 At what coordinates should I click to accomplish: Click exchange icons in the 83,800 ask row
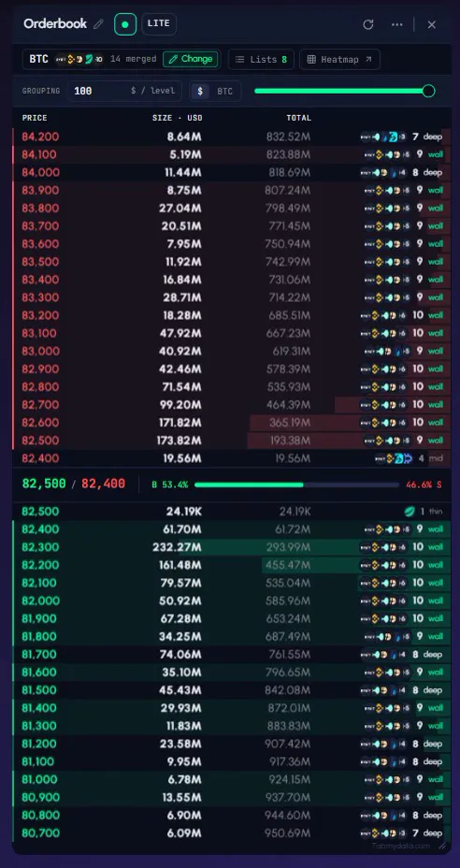click(387, 209)
